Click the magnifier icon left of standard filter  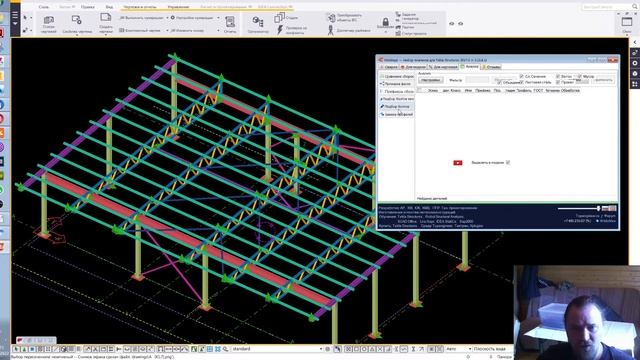pos(226,349)
